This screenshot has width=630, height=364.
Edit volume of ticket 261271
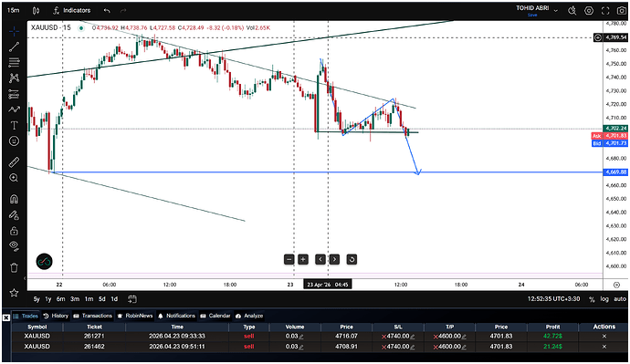301,337
